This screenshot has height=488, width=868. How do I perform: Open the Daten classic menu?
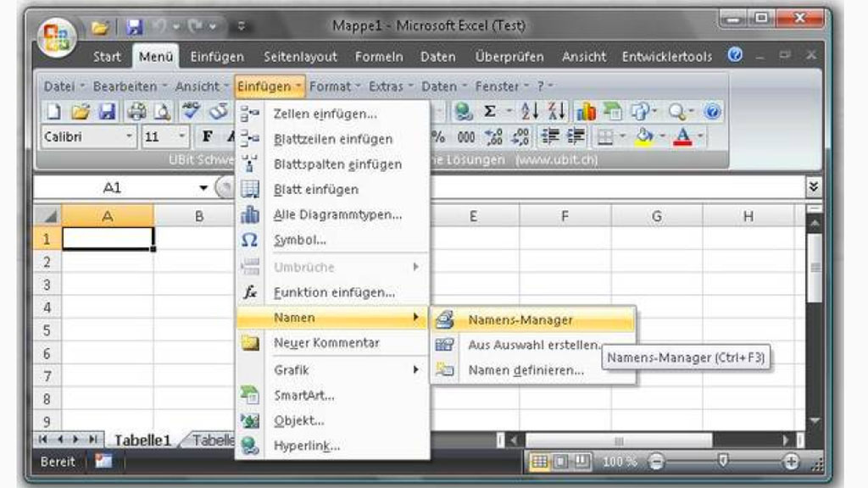[440, 86]
